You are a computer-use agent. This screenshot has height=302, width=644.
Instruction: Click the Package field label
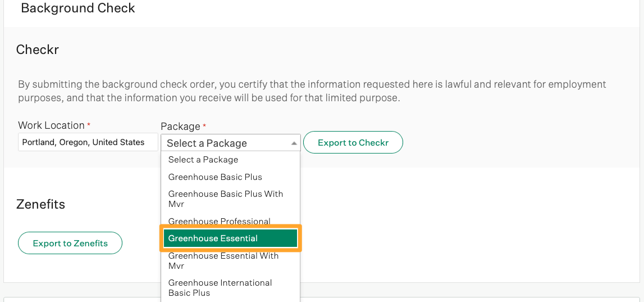(x=180, y=127)
